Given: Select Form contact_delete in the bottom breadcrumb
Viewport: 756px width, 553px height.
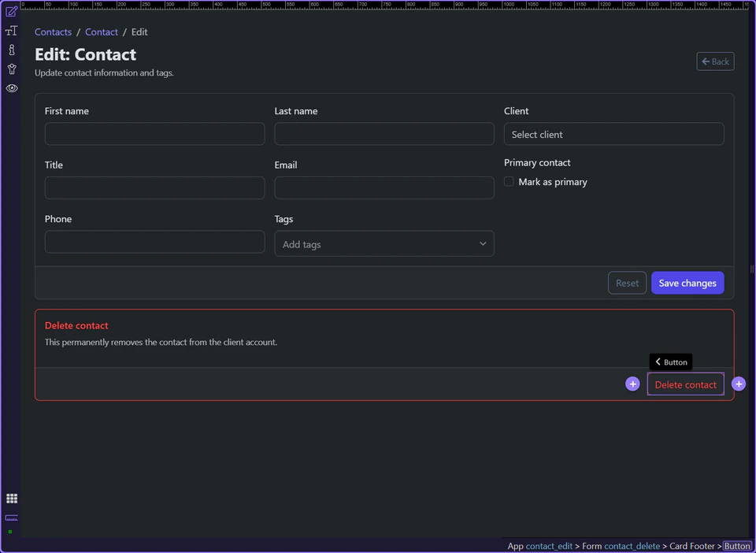Looking at the screenshot, I should [x=632, y=546].
